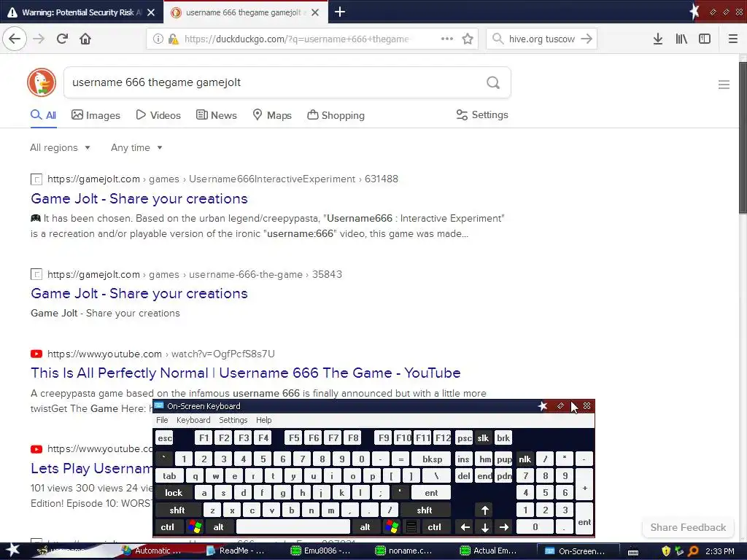
Task: Open the Library bookmarks icon
Action: tap(681, 39)
